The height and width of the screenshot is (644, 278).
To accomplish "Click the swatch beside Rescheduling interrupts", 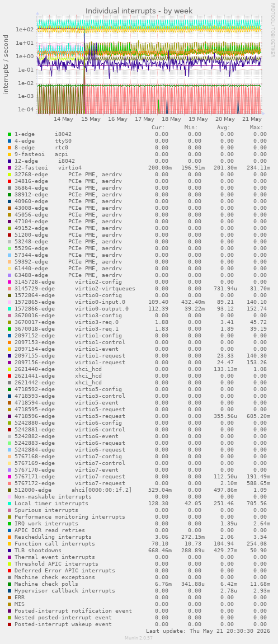I will tap(10, 537).
